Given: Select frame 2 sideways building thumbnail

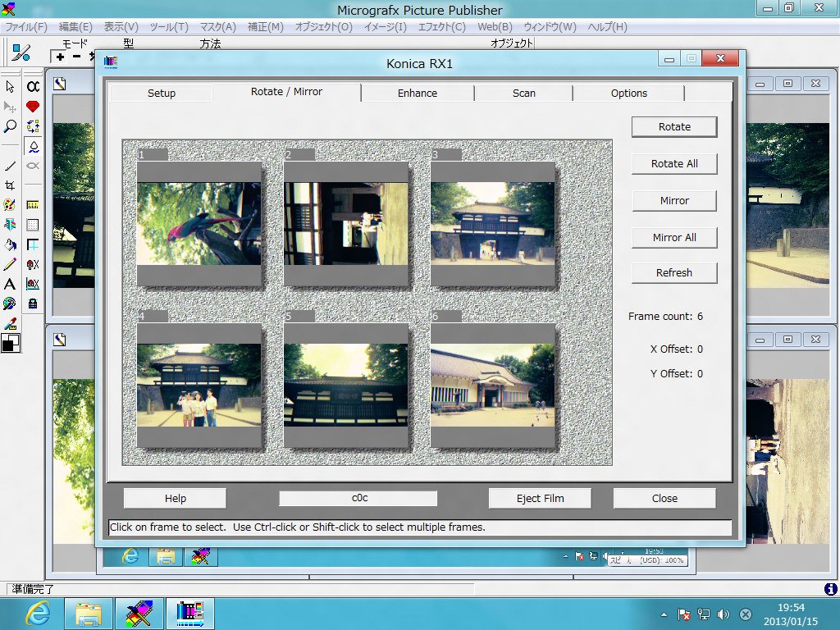Looking at the screenshot, I should 345,224.
